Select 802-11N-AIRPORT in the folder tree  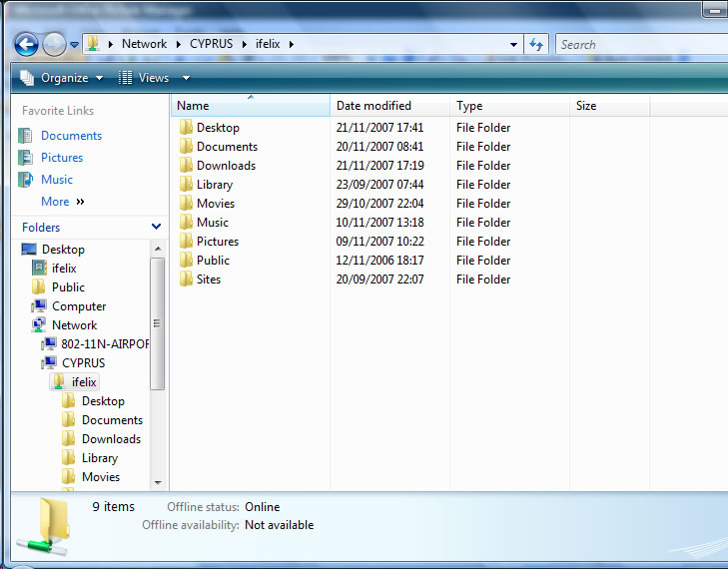point(104,344)
